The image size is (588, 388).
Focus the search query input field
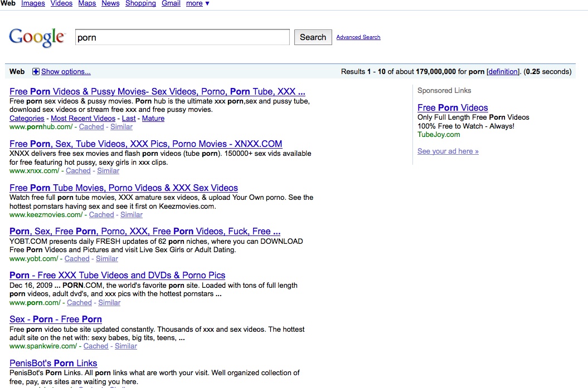coord(182,37)
